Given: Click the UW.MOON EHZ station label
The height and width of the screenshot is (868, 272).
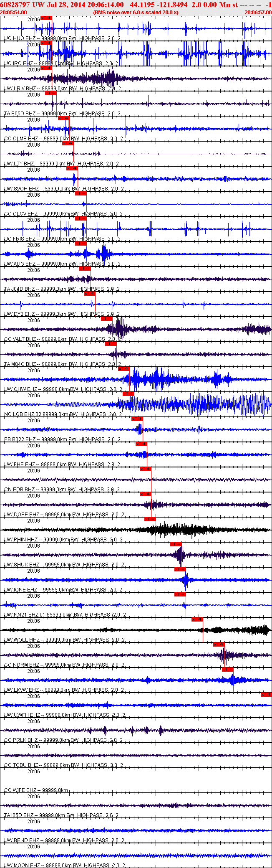Looking at the screenshot, I should 23,865.
